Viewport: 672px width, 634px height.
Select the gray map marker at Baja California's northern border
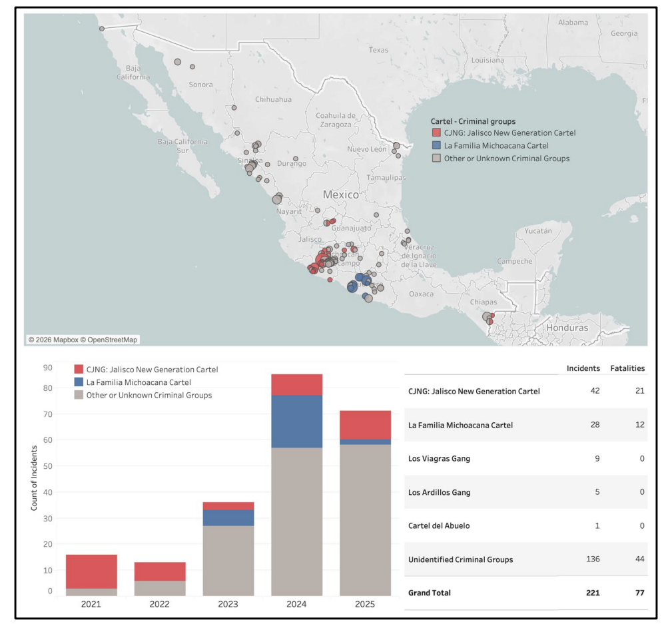coord(102,29)
